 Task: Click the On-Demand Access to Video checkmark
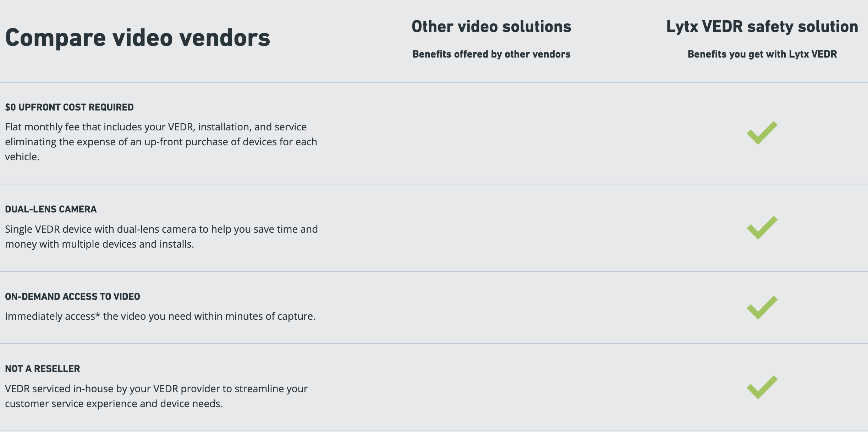tap(762, 308)
